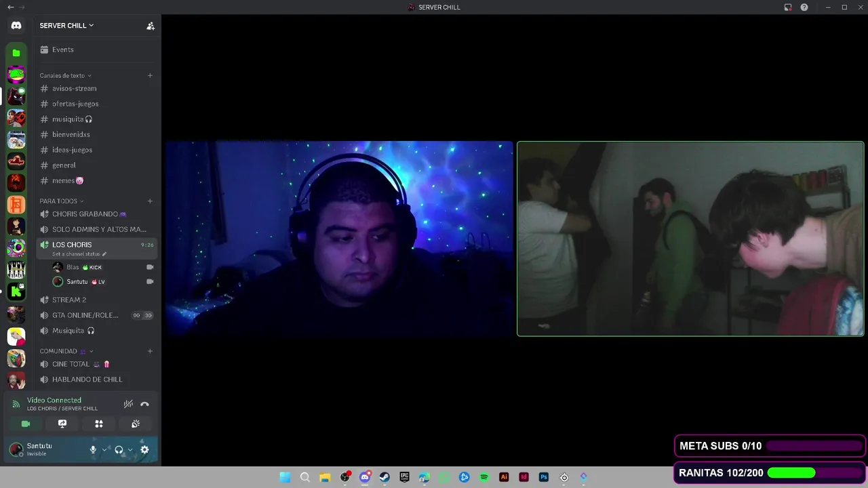Open microphone input options arrow

pos(104,449)
